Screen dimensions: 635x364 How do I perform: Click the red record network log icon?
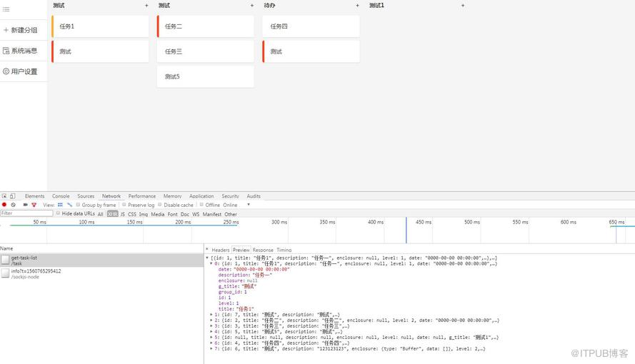[4, 205]
